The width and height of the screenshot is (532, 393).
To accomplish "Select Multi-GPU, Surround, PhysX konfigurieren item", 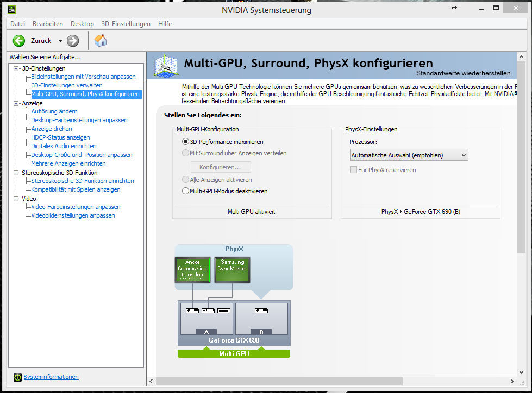I will point(85,94).
